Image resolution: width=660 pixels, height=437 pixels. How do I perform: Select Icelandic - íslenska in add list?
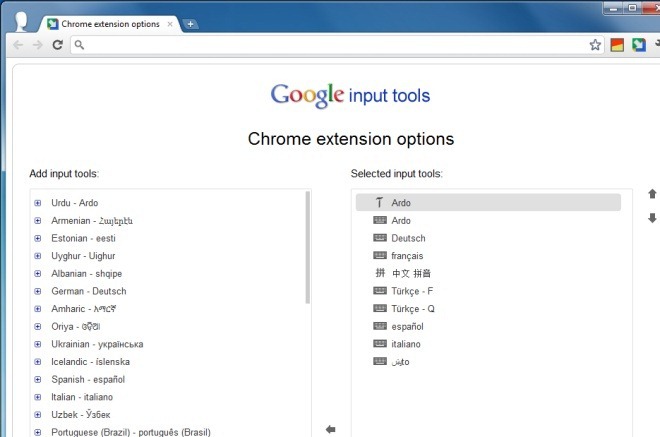tap(90, 362)
